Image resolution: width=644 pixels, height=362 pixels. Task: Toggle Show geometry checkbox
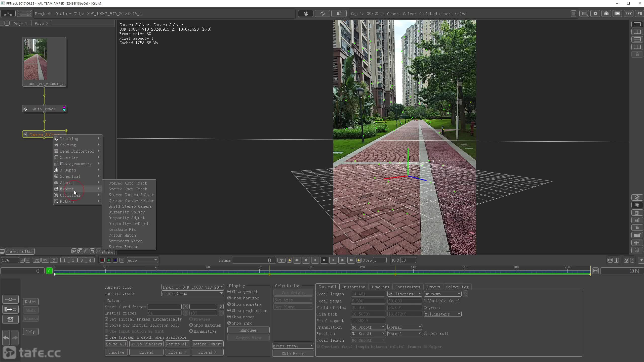[229, 304]
